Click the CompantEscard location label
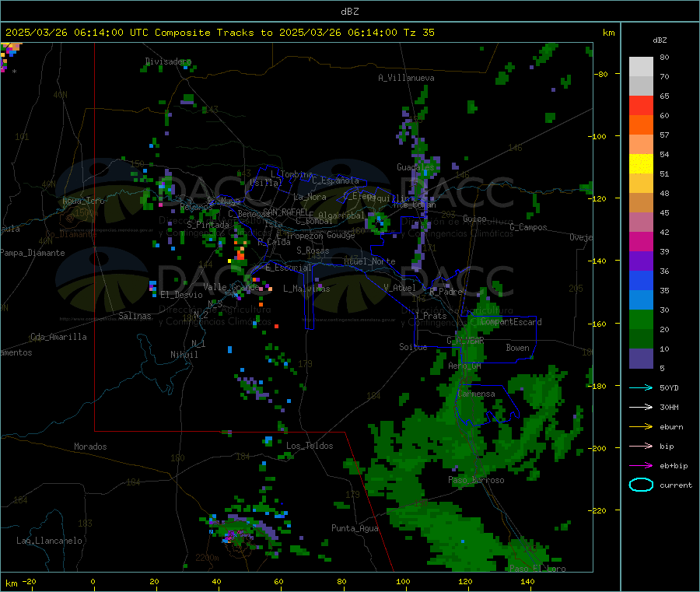Image resolution: width=700 pixels, height=592 pixels. pyautogui.click(x=511, y=321)
